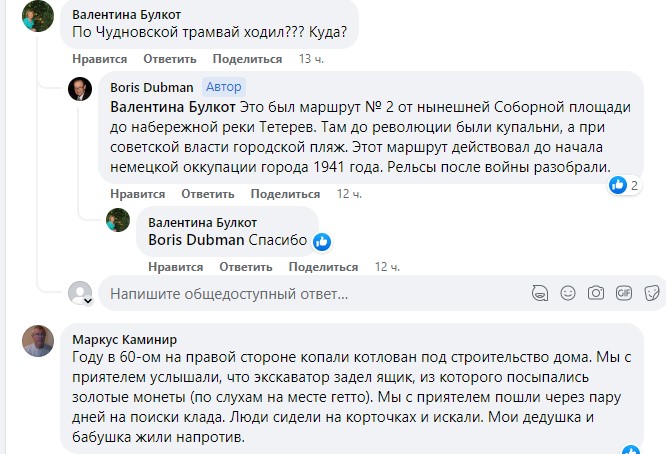
Task: Open Маркус Каминир's profile picture
Action: 38,341
